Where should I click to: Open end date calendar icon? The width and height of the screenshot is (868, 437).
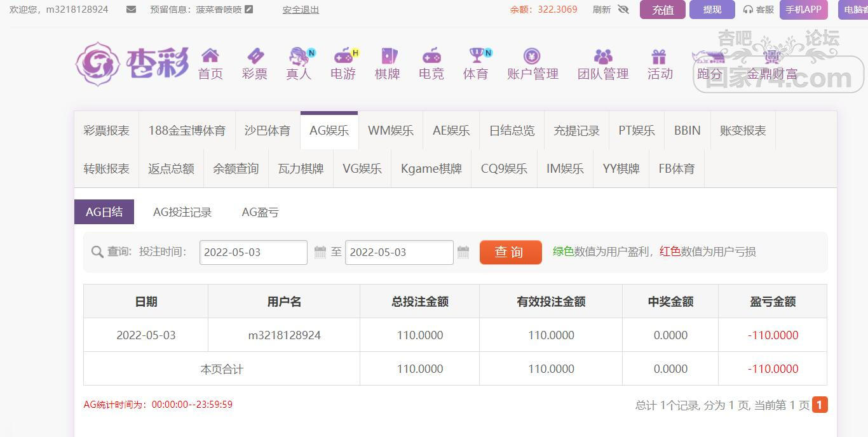point(463,252)
